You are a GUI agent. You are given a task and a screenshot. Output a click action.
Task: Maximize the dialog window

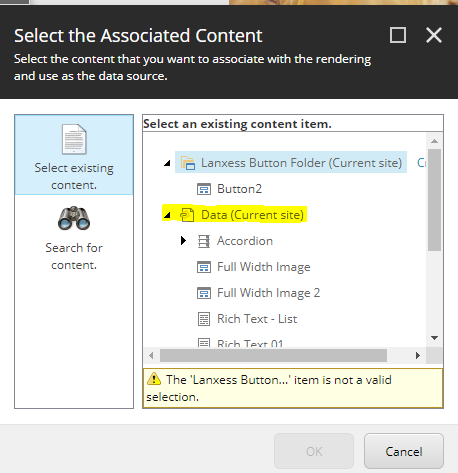pos(398,35)
